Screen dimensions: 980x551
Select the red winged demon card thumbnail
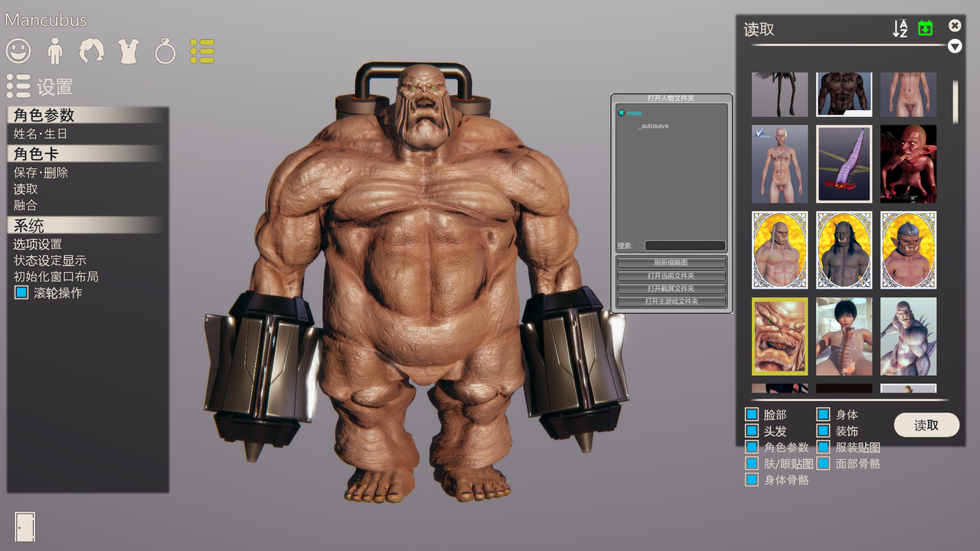pyautogui.click(x=908, y=164)
